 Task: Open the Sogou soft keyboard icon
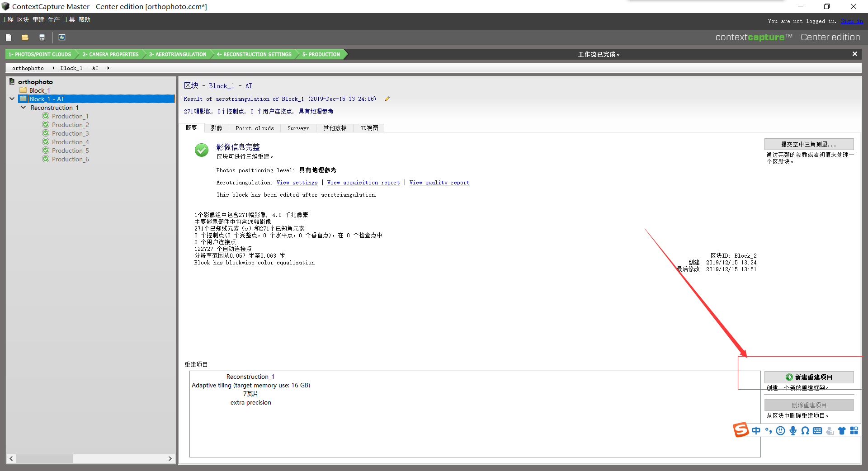[x=817, y=431]
